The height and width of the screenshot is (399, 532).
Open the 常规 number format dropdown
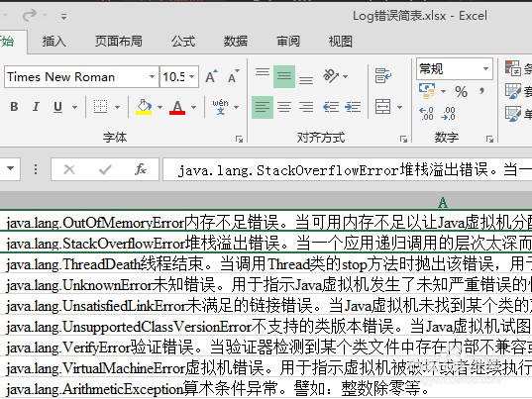tap(485, 69)
